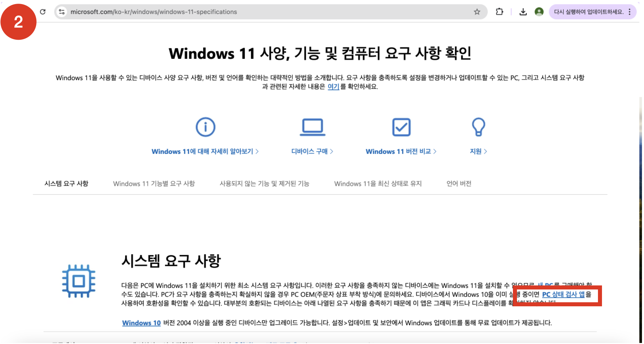
Task: Click the laptop device icon
Action: tap(313, 127)
